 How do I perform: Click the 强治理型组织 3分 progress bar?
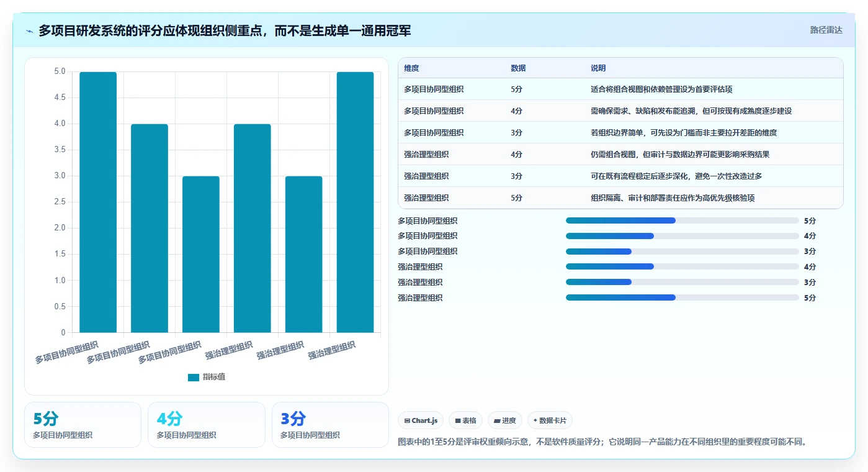tap(682, 283)
